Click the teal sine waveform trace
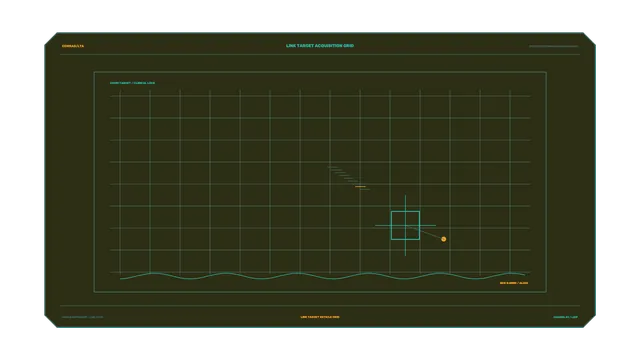This screenshot has width=640, height=360. pyautogui.click(x=322, y=276)
